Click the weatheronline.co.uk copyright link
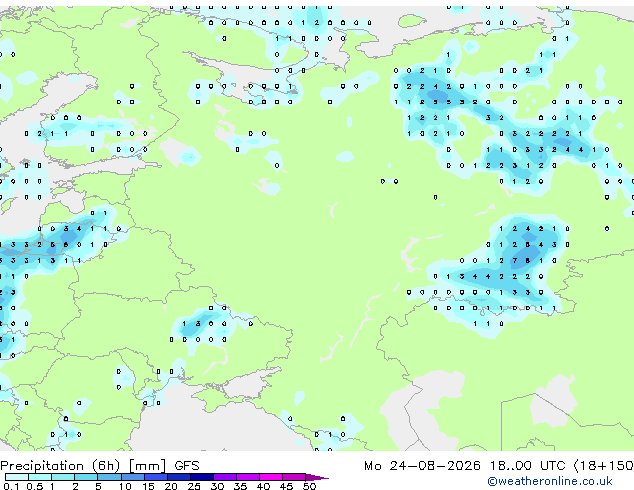 pyautogui.click(x=549, y=481)
